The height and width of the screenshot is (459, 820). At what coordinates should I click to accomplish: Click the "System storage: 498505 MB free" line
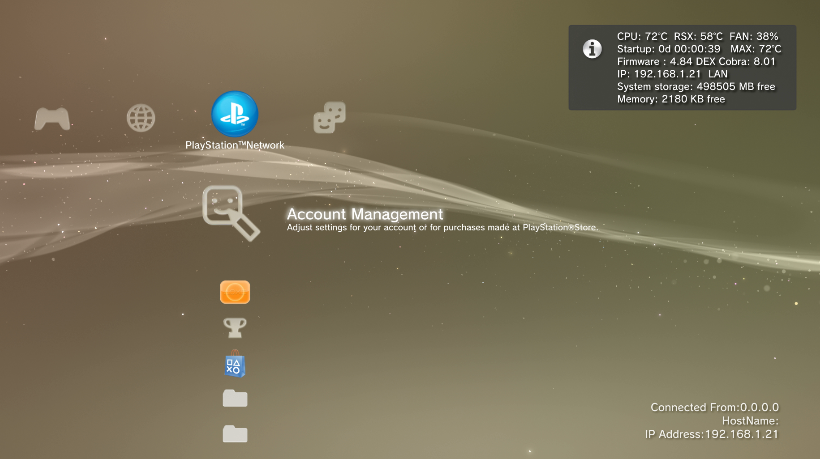[x=696, y=87]
